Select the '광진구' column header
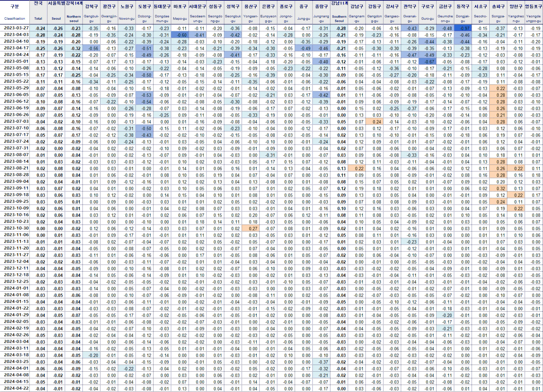 [x=109, y=6]
